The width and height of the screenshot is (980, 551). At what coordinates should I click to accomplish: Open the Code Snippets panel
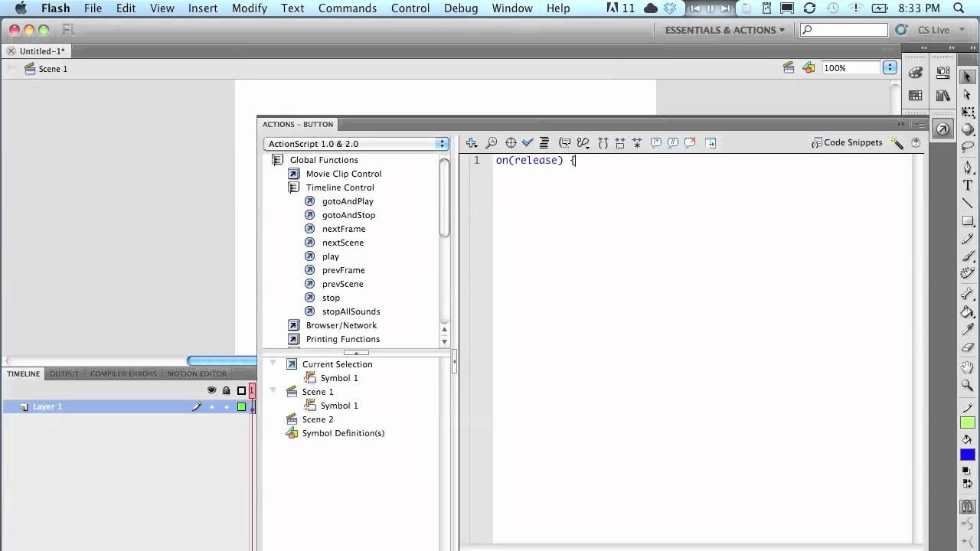point(847,143)
